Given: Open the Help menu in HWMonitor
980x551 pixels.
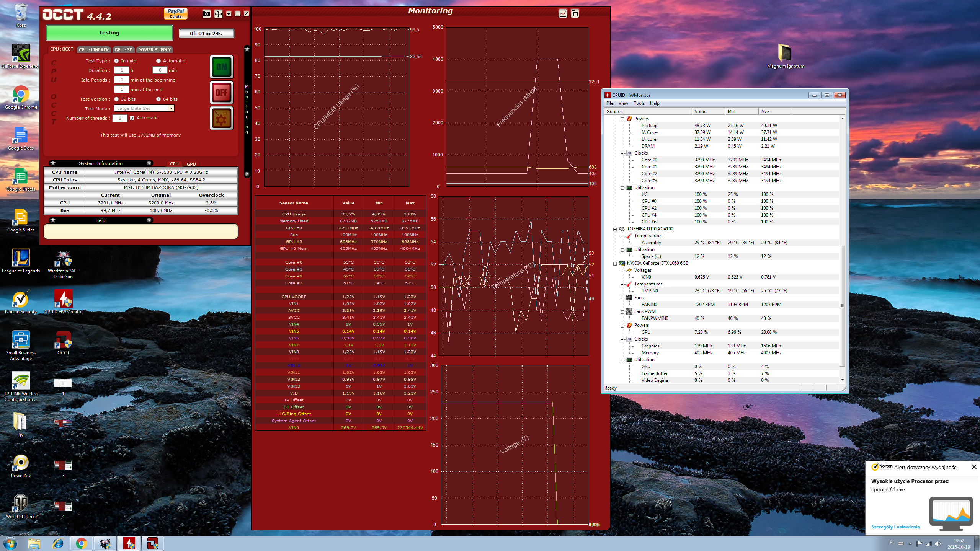Looking at the screenshot, I should 655,103.
